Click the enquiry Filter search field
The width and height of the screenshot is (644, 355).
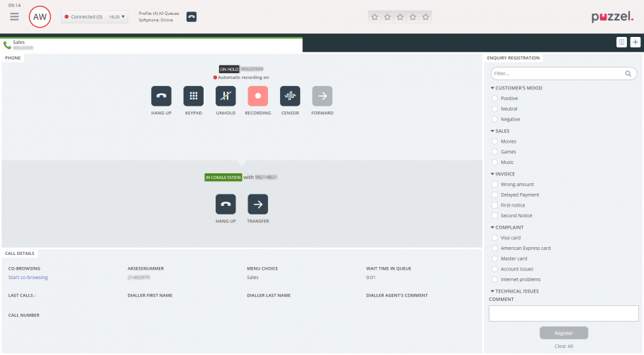tap(557, 73)
